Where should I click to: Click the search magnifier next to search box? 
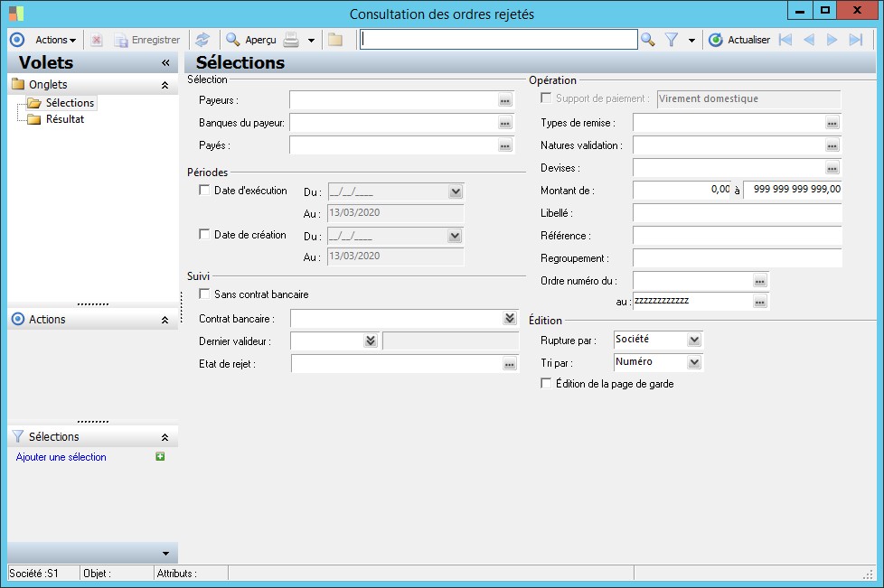pos(647,40)
